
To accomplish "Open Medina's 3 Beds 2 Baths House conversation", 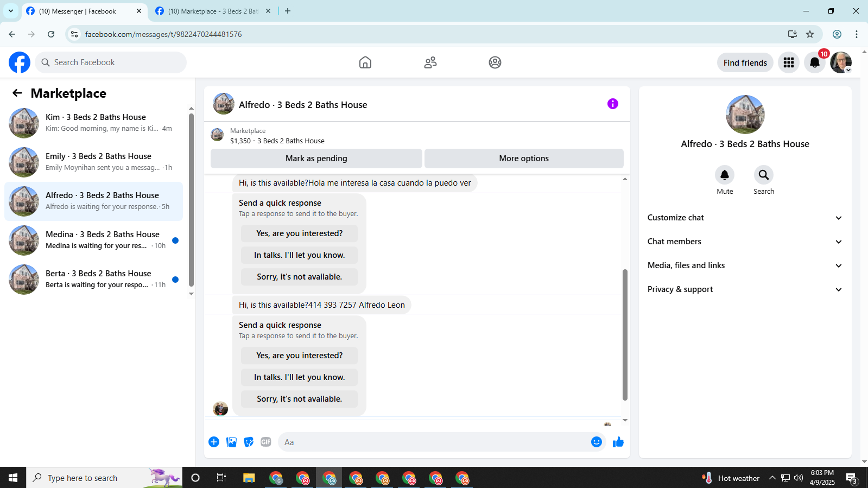I will [93, 240].
